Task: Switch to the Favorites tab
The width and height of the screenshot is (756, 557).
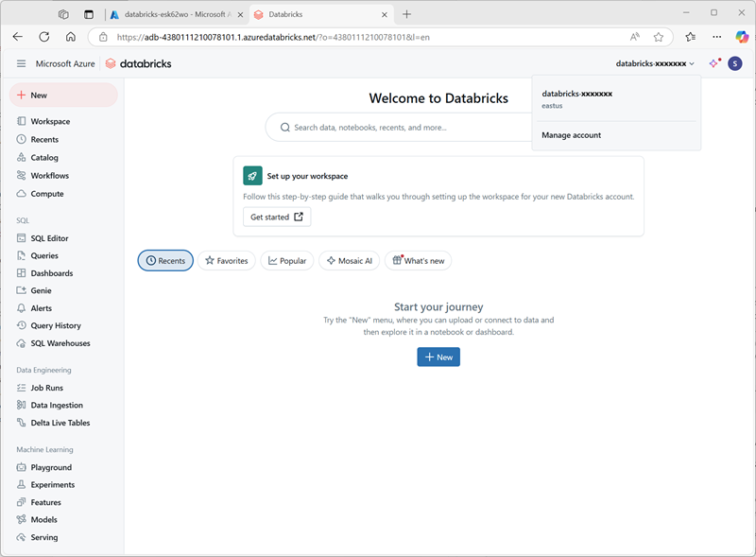Action: 226,261
